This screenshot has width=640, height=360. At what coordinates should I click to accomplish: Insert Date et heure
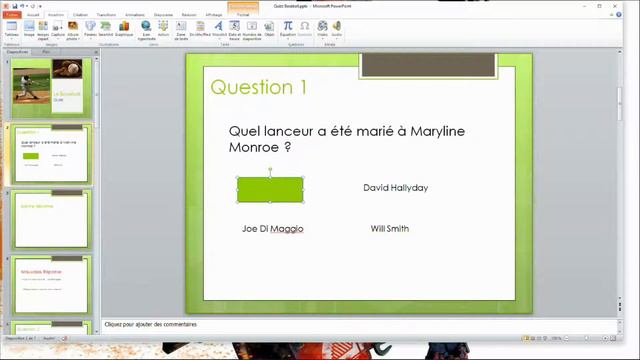click(234, 30)
